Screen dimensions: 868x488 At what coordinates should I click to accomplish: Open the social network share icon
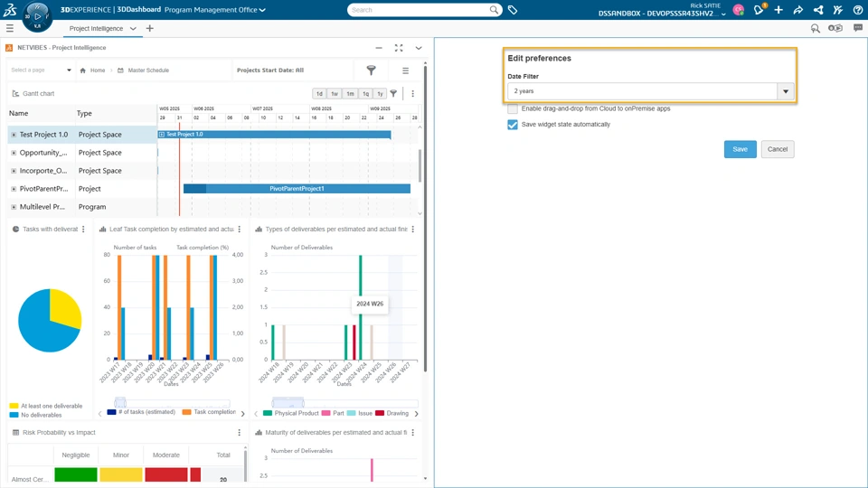pyautogui.click(x=818, y=10)
